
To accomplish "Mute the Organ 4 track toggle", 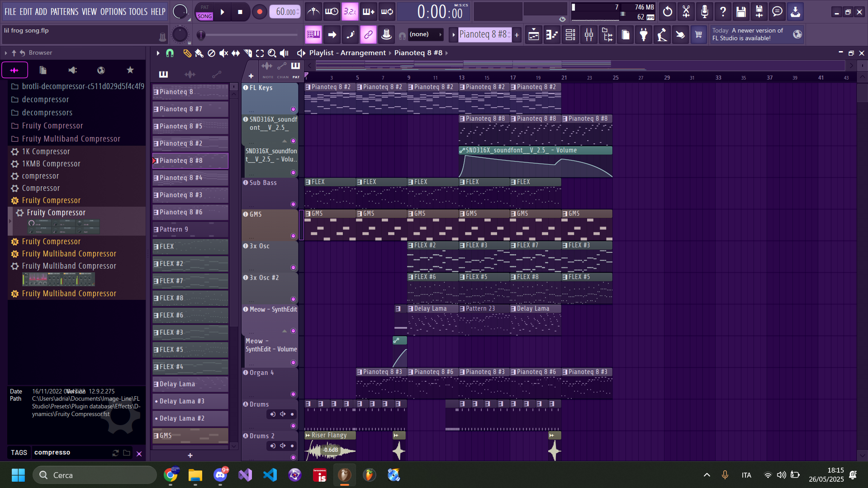I will coord(293,394).
